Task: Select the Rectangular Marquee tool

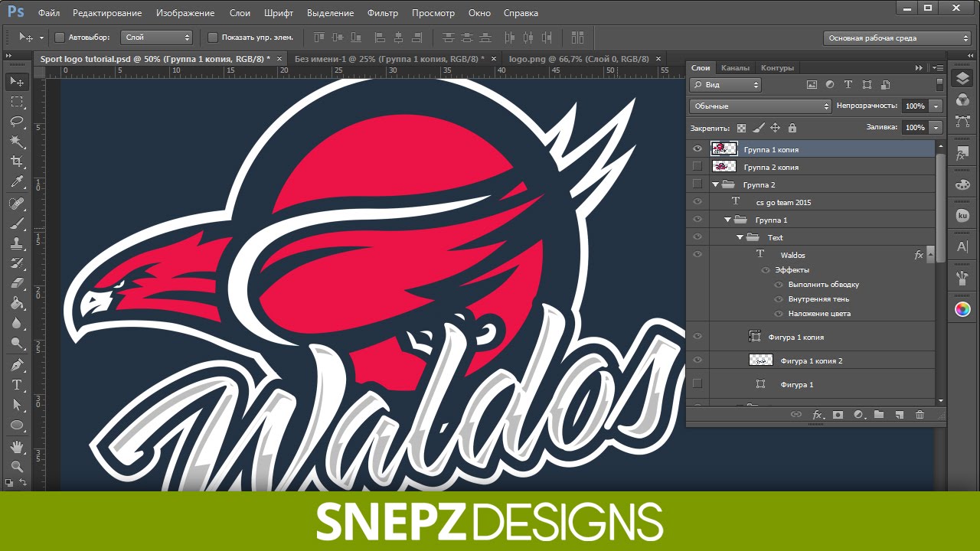Action: click(x=17, y=102)
